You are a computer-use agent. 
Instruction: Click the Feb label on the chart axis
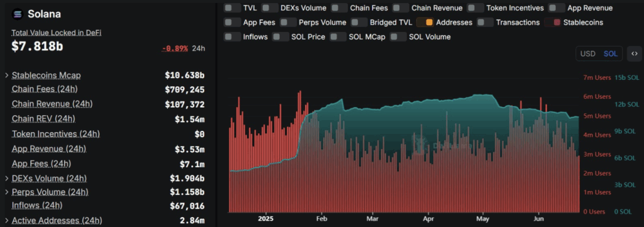tap(321, 219)
